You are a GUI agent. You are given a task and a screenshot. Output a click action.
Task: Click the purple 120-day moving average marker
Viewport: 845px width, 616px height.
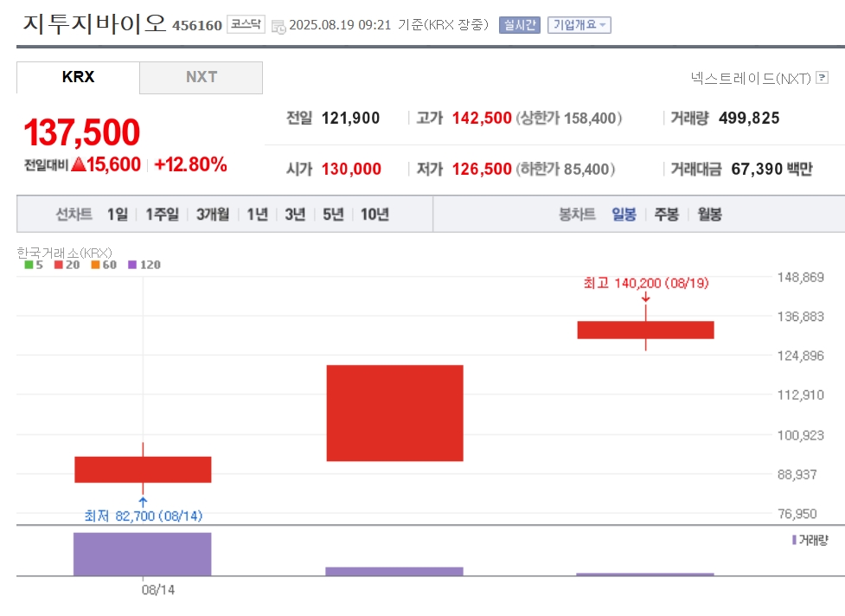point(132,265)
